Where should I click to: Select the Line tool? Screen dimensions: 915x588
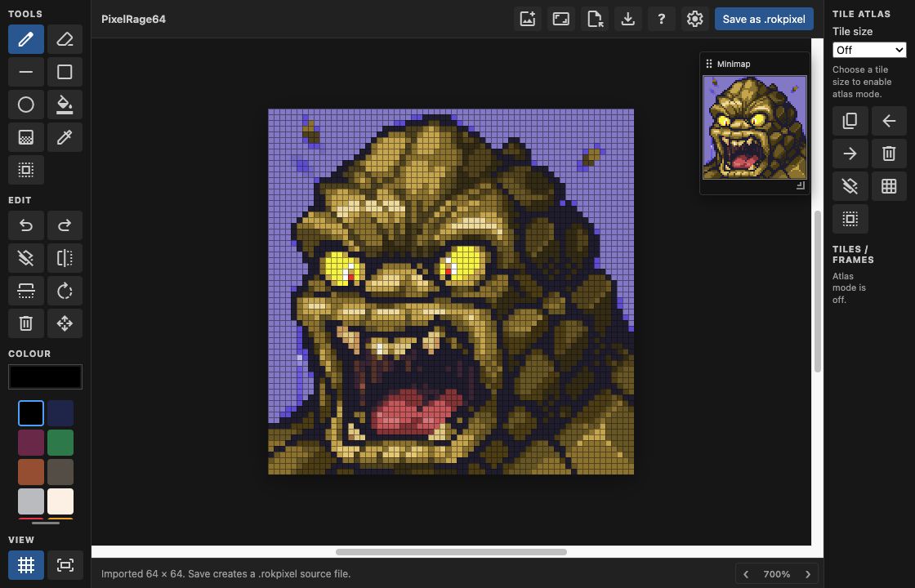25,72
